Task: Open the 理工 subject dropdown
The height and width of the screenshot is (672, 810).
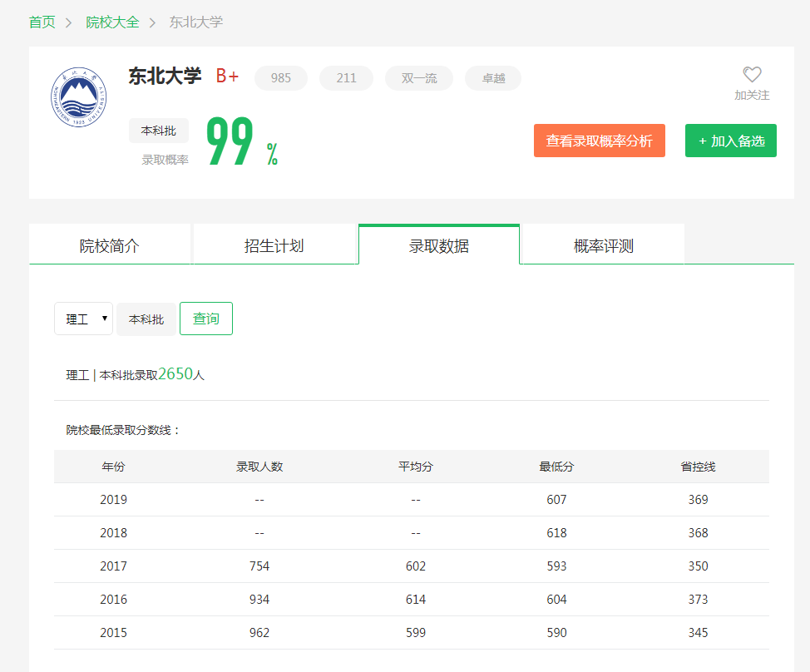Action: click(x=83, y=319)
